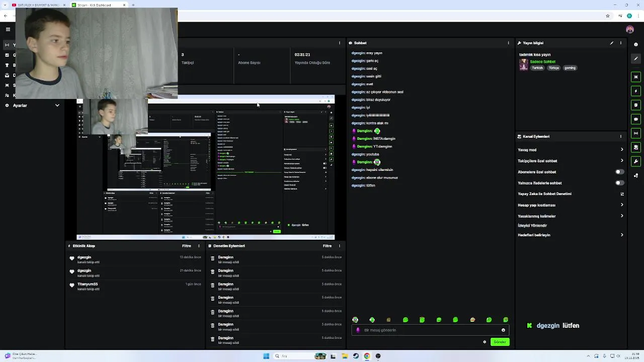The height and width of the screenshot is (362, 644).
Task: Click the Ayarlar gear icon in sidebar
Action: pos(7,106)
